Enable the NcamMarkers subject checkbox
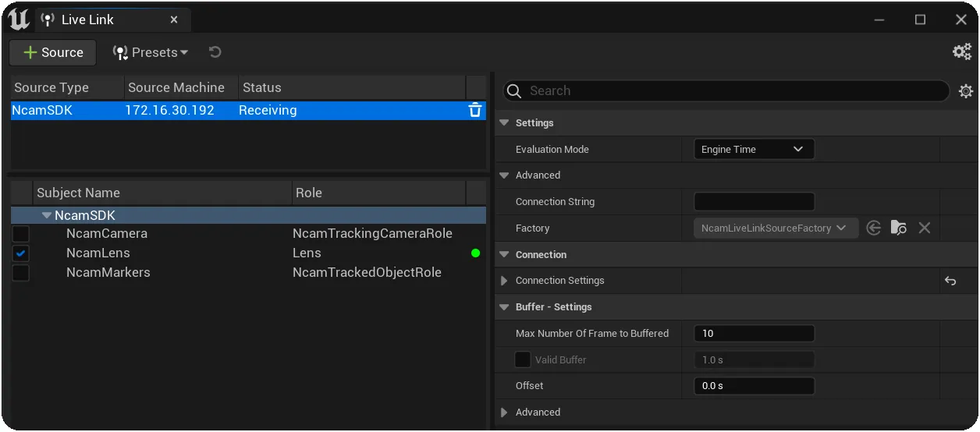The image size is (980, 432). coord(21,273)
